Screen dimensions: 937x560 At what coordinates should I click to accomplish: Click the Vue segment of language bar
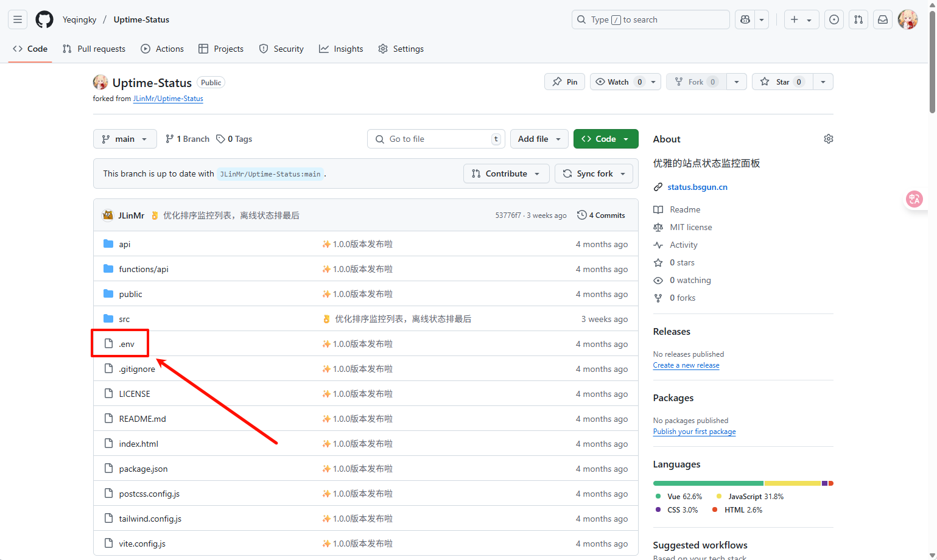[708, 483]
